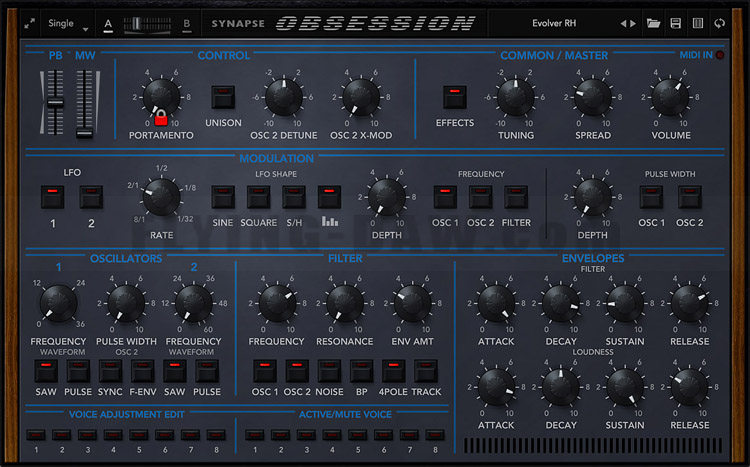This screenshot has width=750, height=467.
Task: Click the loudness envelope RELEASE knob
Action: pos(689,387)
